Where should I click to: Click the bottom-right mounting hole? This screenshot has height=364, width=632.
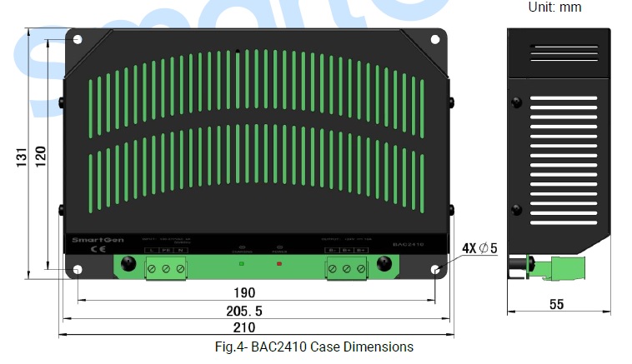435,269
